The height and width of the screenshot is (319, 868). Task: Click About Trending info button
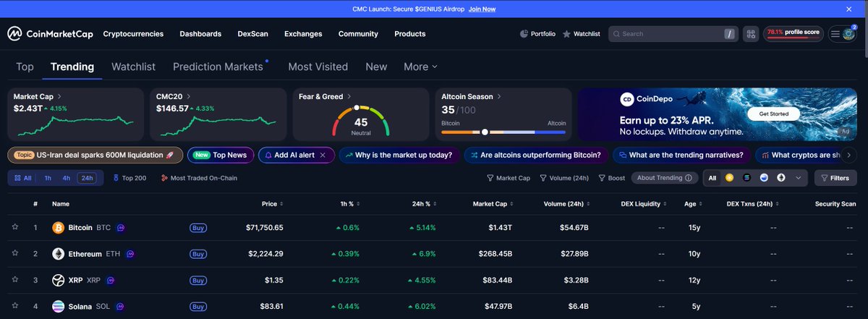[x=665, y=178]
